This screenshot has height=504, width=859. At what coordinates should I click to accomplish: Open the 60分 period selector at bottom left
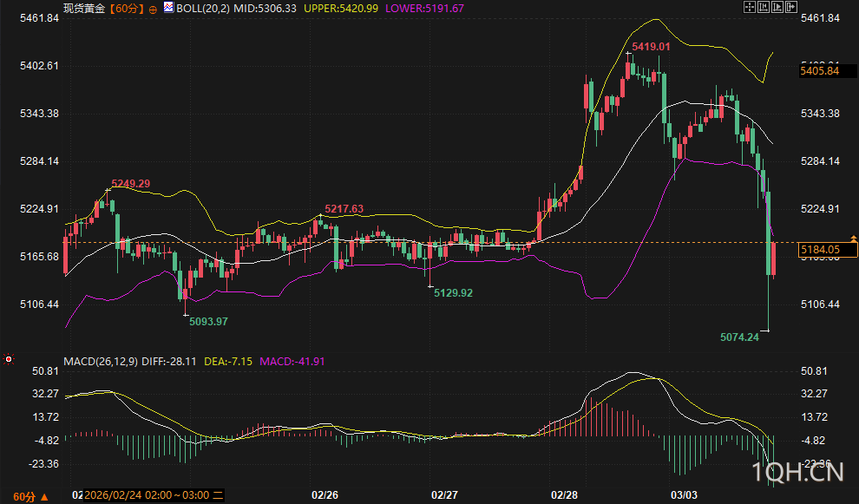[x=30, y=497]
